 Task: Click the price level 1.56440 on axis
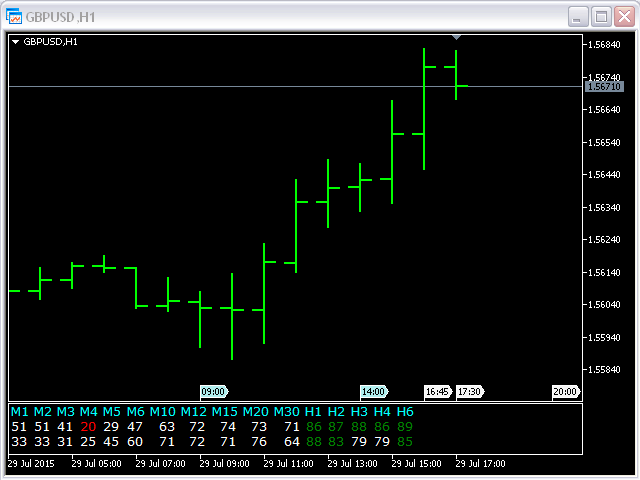(x=604, y=175)
